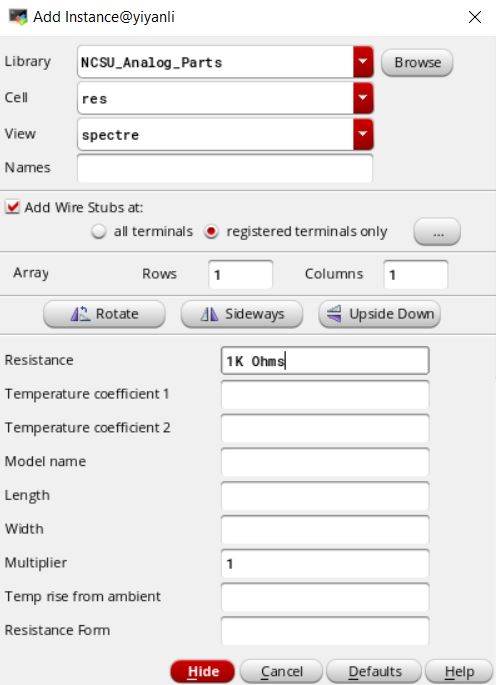Click the ellipsis wire stub options button

437,232
